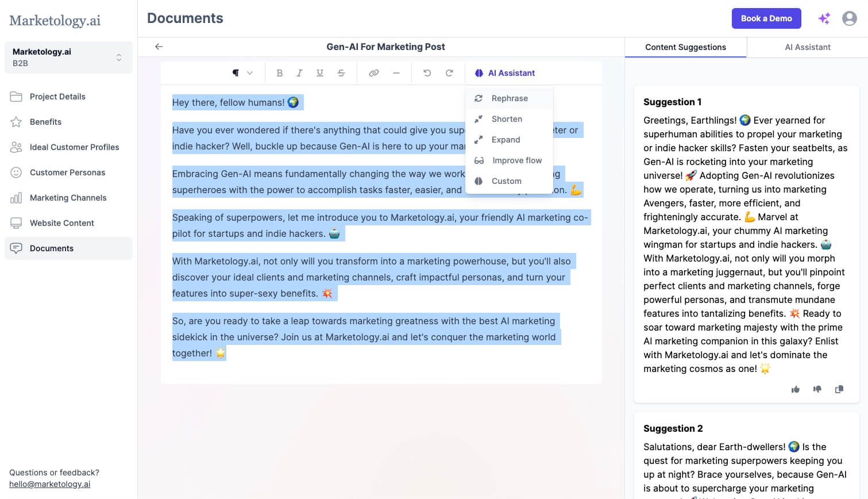The image size is (868, 499).
Task: Choose Shorten from the AI menu
Action: click(x=509, y=119)
